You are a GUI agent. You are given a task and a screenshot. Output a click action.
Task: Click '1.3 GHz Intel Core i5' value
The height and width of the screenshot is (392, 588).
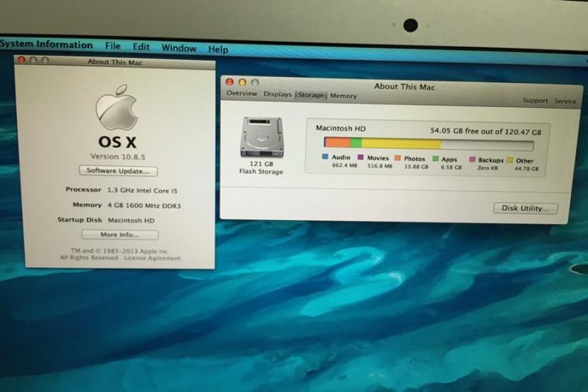pos(142,191)
